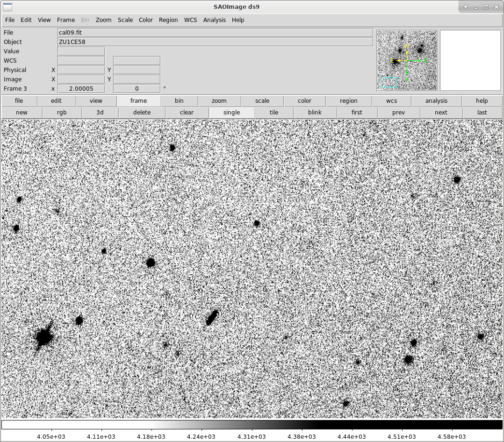The width and height of the screenshot is (504, 442).
Task: Click the Value readout field
Action: [81, 51]
